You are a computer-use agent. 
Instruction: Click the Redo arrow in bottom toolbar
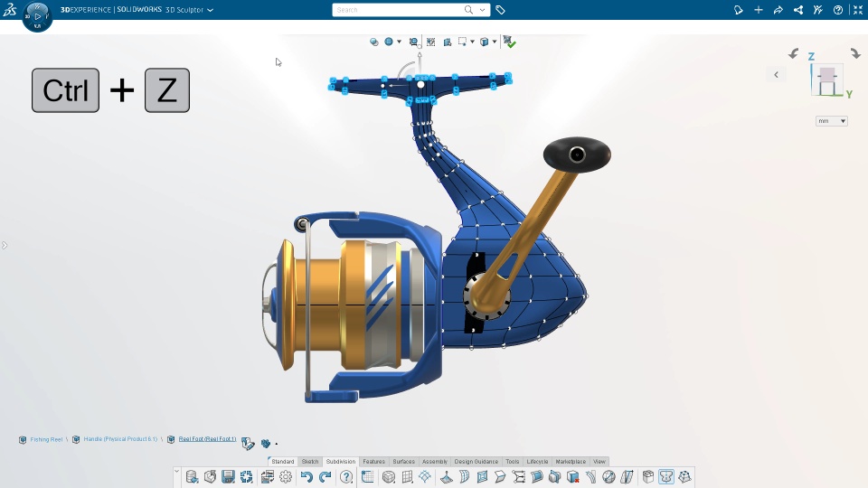[x=325, y=476]
